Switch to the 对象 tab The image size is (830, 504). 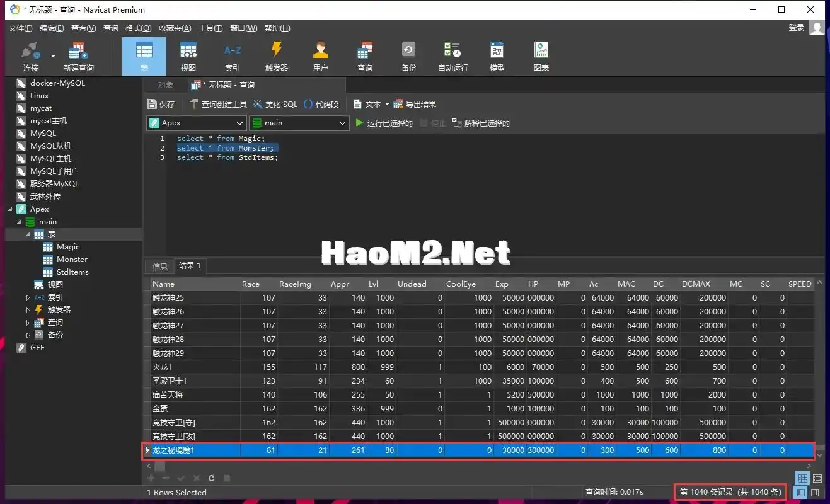click(165, 85)
